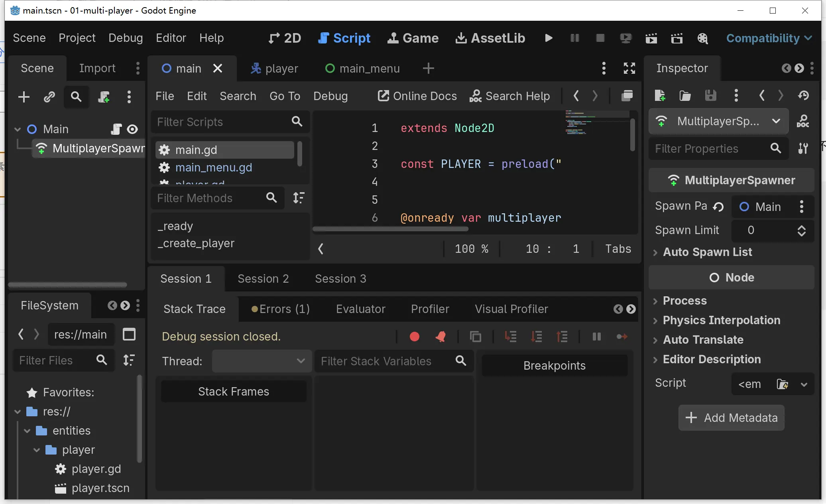Toggle alphabetical sorting of methods list
Screen dimensions: 826x504
pos(299,198)
